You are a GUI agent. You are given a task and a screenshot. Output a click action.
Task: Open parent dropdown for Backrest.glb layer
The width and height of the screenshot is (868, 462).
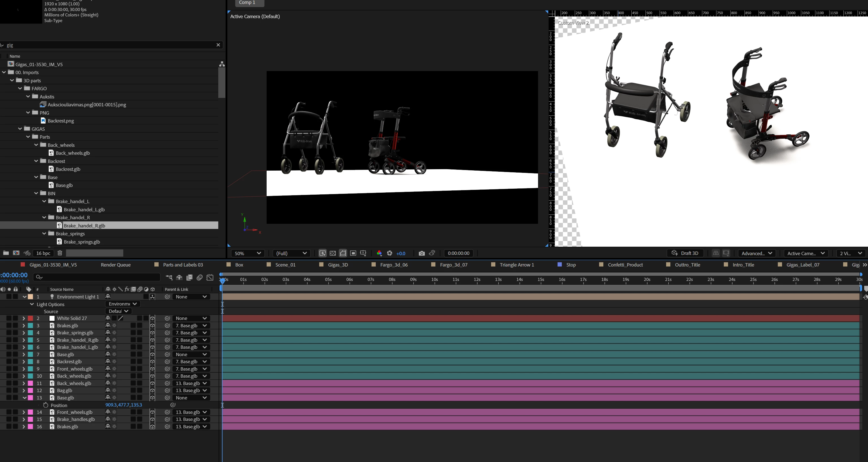(191, 362)
